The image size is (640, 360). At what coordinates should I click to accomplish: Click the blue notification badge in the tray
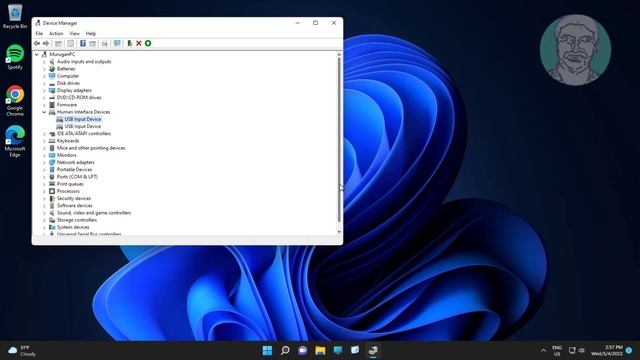[629, 351]
